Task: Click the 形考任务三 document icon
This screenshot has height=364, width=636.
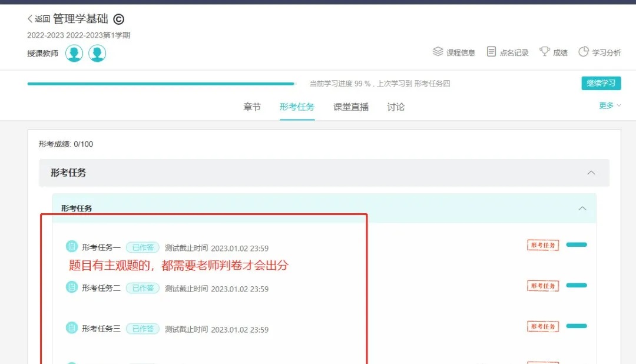Action: (72, 328)
